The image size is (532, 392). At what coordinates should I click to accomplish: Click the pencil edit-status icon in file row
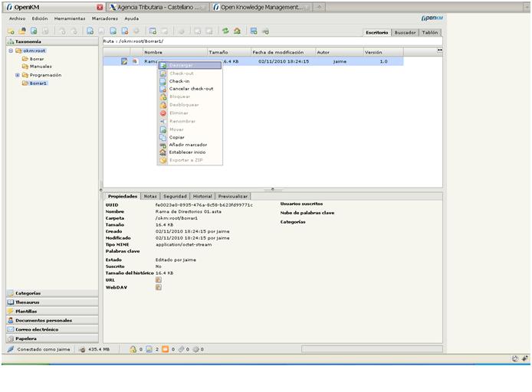(x=124, y=61)
